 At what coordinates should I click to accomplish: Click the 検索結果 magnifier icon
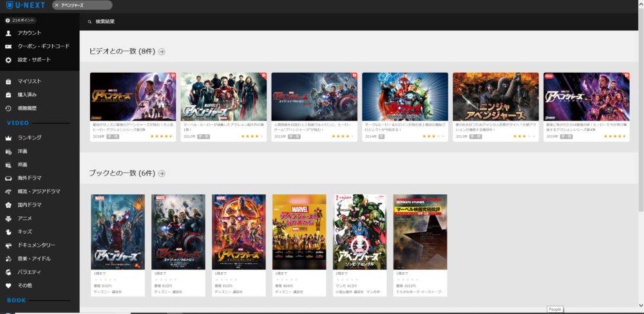[x=90, y=22]
